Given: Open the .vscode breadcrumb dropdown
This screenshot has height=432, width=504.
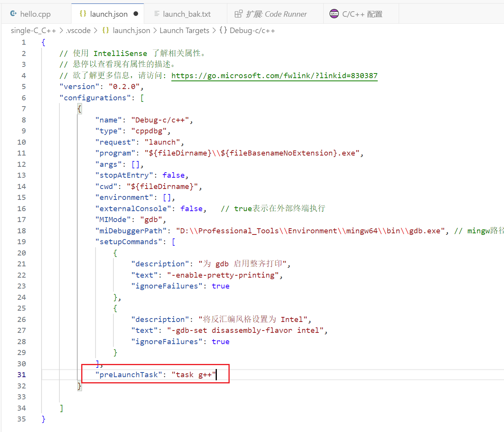Looking at the screenshot, I should (x=78, y=30).
